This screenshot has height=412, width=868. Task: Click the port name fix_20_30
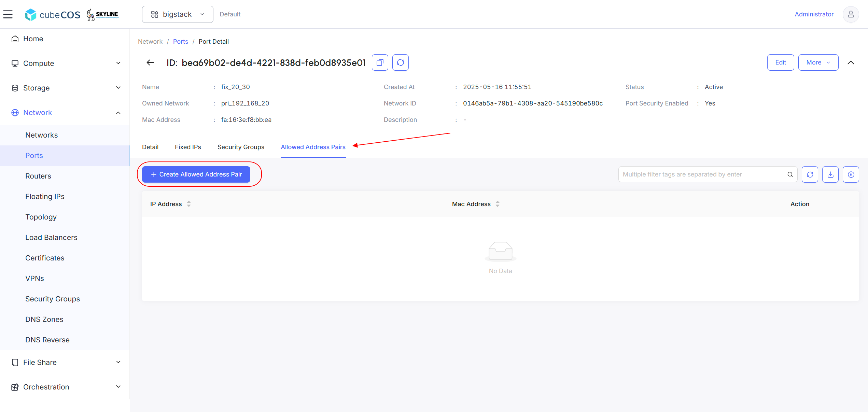236,87
